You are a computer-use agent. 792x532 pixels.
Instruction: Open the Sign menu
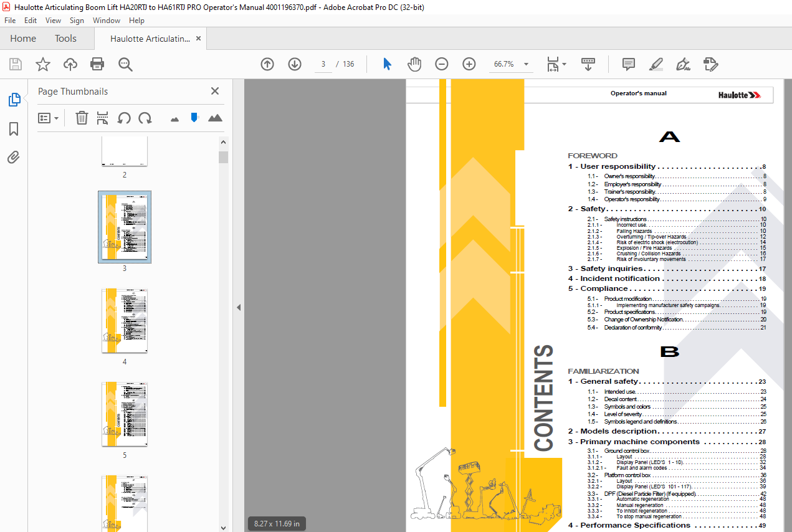tap(77, 21)
